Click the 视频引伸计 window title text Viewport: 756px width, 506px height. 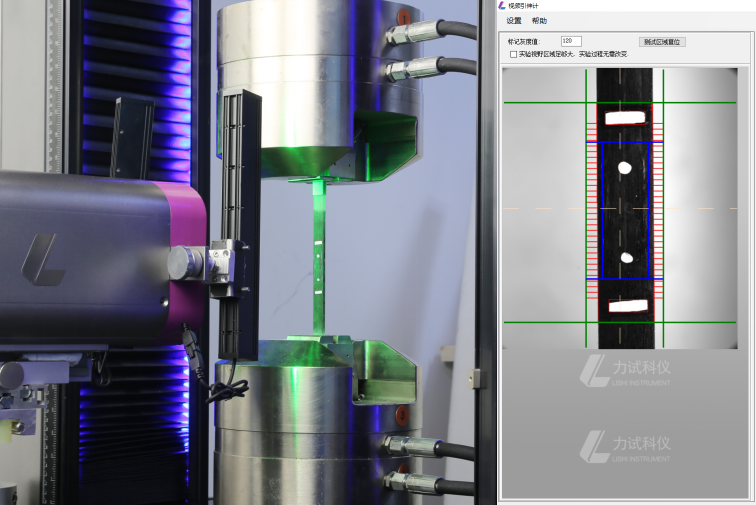pos(523,6)
